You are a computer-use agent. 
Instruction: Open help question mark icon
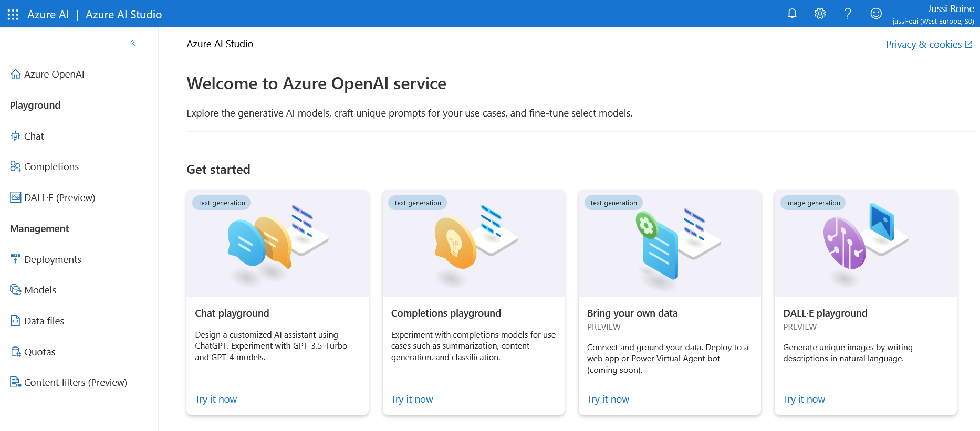coord(848,14)
